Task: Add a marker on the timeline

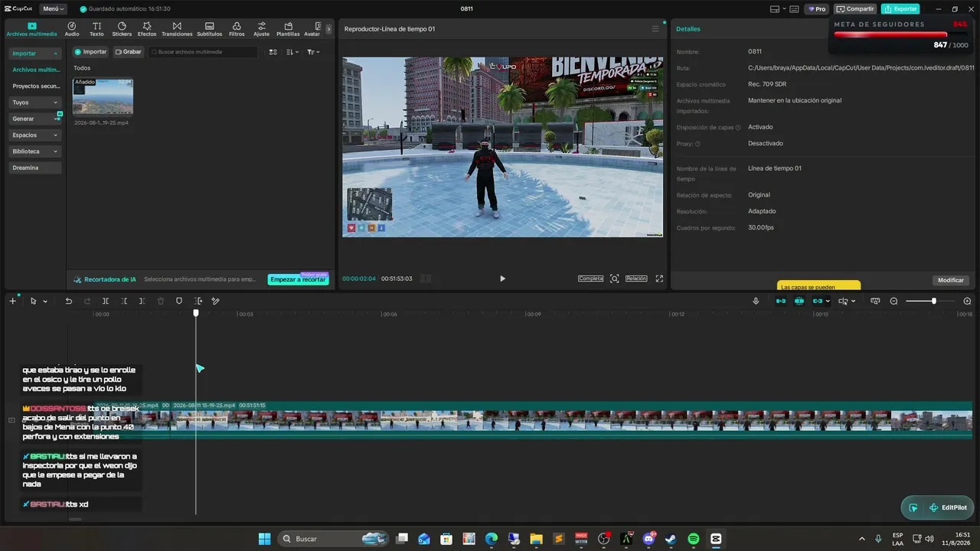Action: pyautogui.click(x=179, y=301)
